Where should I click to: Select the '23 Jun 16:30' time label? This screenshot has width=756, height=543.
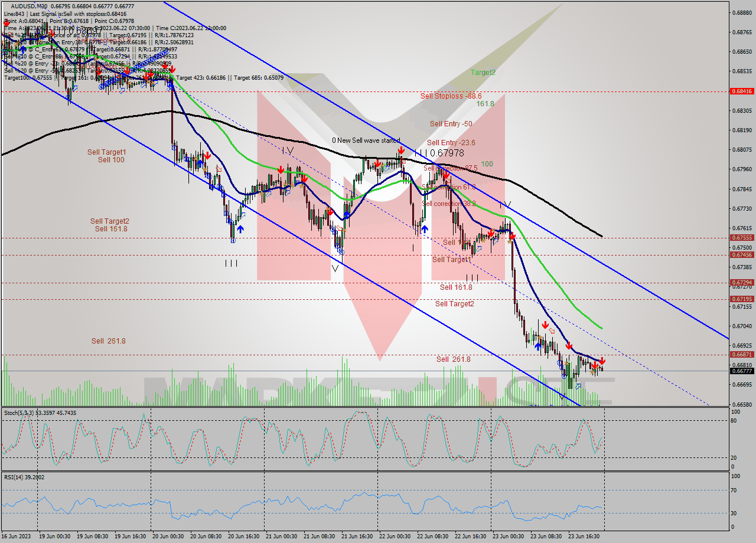[584, 537]
